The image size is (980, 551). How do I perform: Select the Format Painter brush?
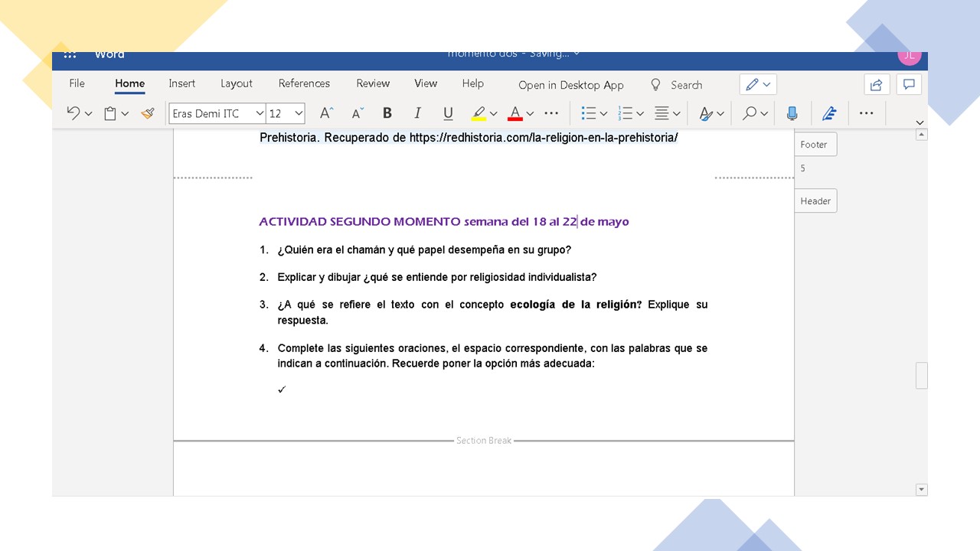pyautogui.click(x=148, y=113)
